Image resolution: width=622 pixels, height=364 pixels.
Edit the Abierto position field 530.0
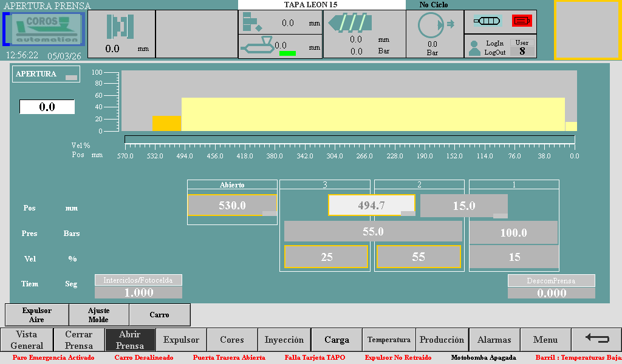232,206
